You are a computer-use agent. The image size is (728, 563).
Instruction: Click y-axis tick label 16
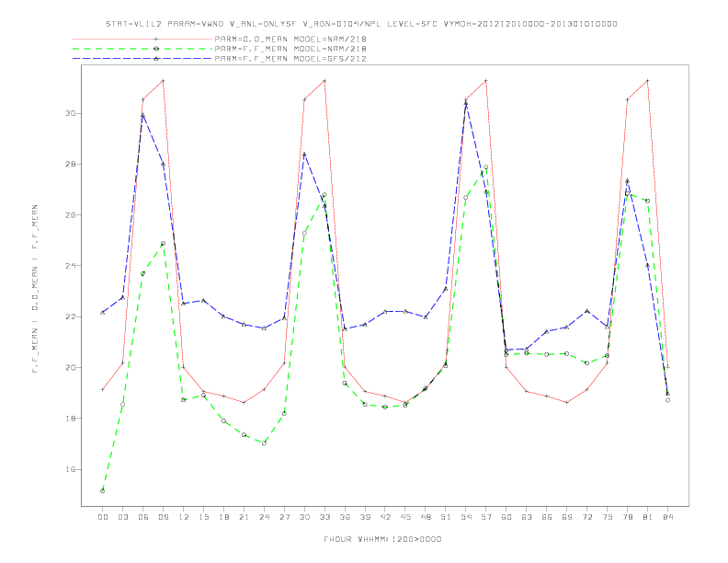[x=70, y=469]
